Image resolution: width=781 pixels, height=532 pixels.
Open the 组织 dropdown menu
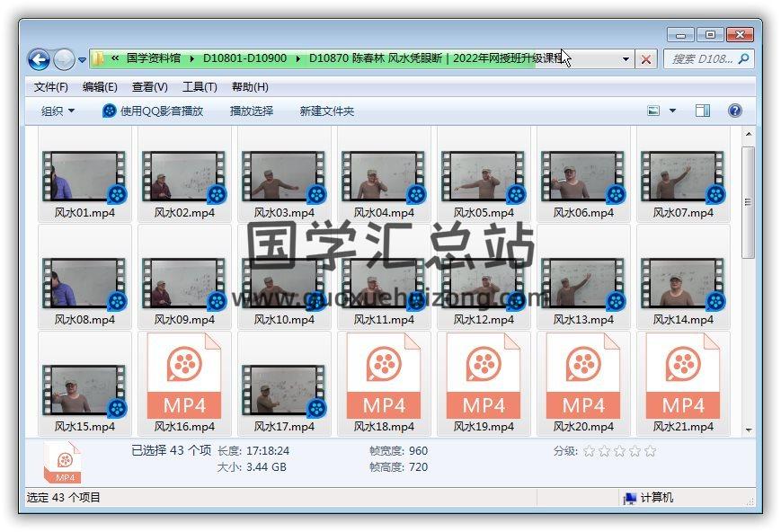pyautogui.click(x=58, y=111)
